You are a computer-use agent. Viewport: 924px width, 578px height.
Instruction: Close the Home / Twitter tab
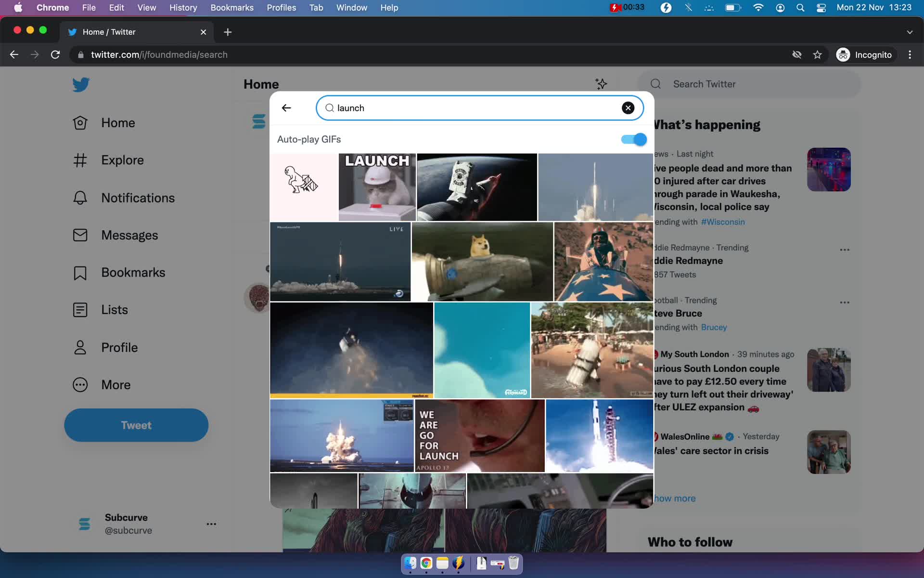[203, 32]
